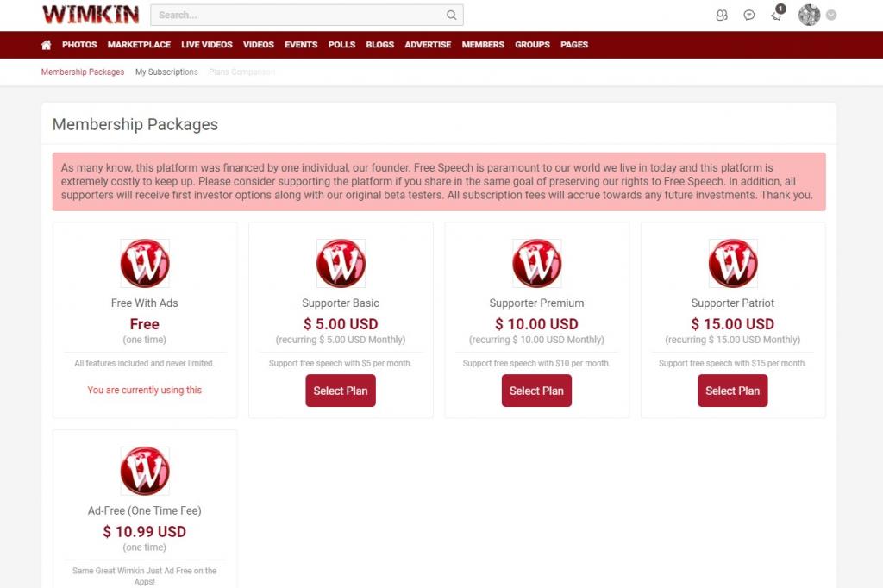The height and width of the screenshot is (588, 883).
Task: Click the search magnifier icon
Action: [451, 15]
